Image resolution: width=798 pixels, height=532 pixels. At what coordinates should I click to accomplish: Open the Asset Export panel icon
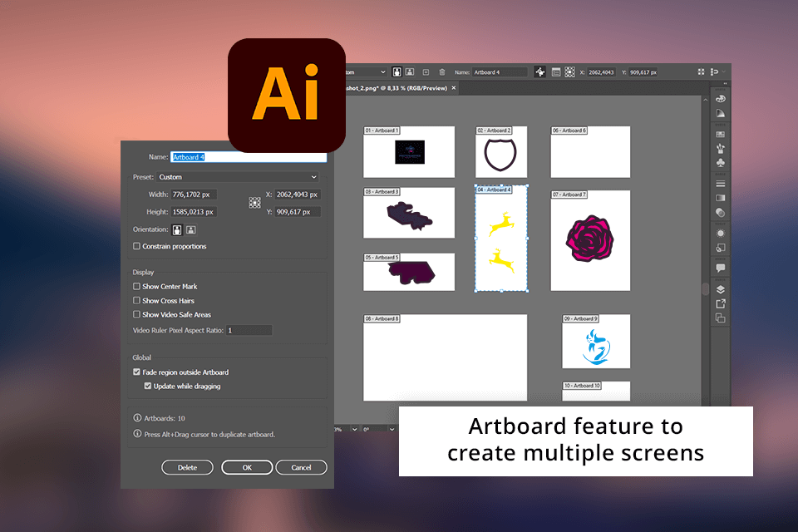pos(720,303)
